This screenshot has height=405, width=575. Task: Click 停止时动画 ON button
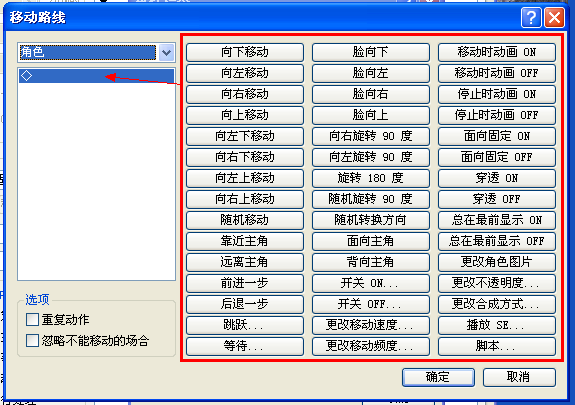point(497,94)
